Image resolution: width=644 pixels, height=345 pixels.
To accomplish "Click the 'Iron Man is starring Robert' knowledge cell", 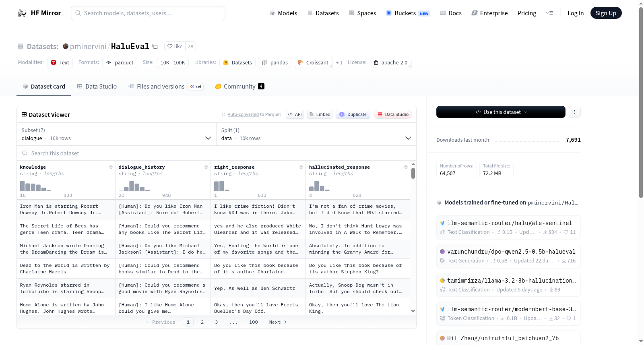I will click(x=66, y=209).
